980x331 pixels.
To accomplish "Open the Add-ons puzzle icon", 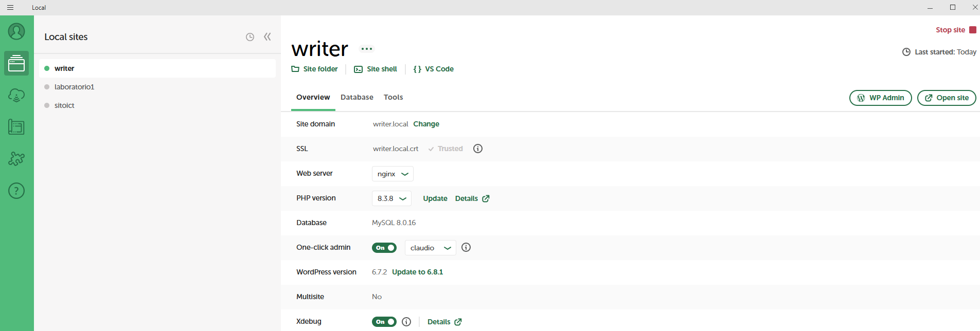I will point(16,159).
